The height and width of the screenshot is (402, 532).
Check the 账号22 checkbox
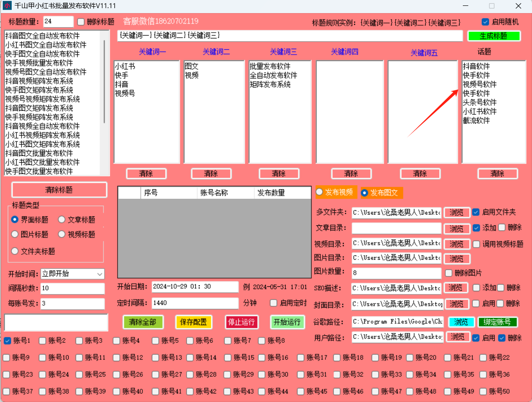click(x=483, y=358)
